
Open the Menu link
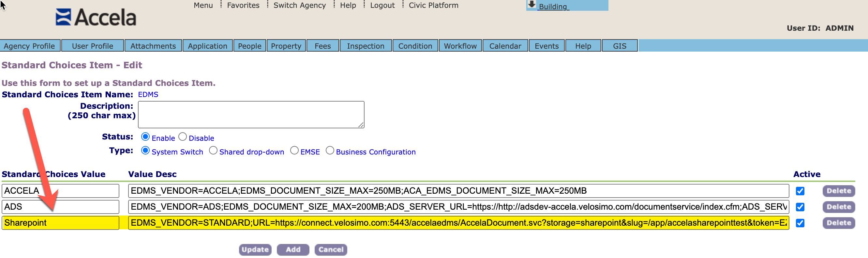click(203, 6)
